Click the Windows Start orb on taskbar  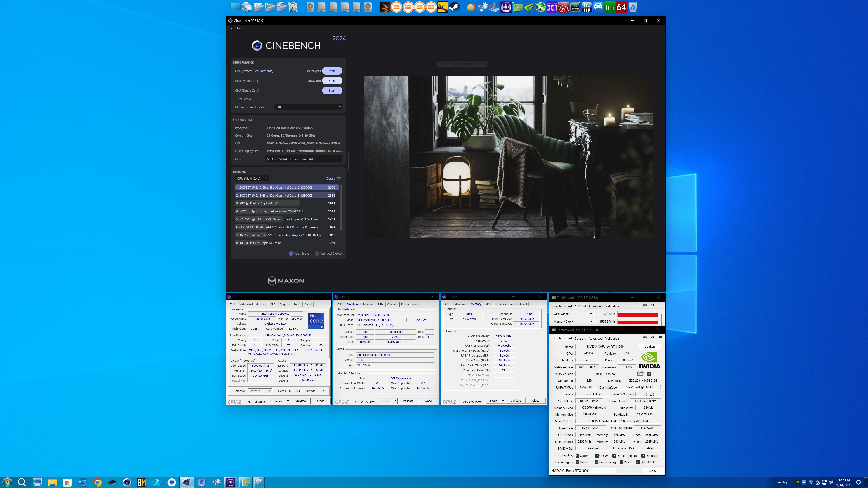[x=7, y=482]
